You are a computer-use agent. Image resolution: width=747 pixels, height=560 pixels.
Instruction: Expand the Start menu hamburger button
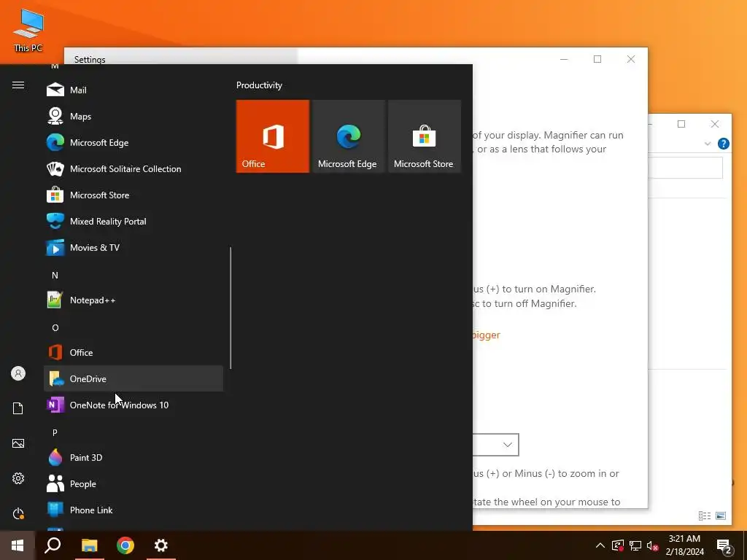point(18,85)
